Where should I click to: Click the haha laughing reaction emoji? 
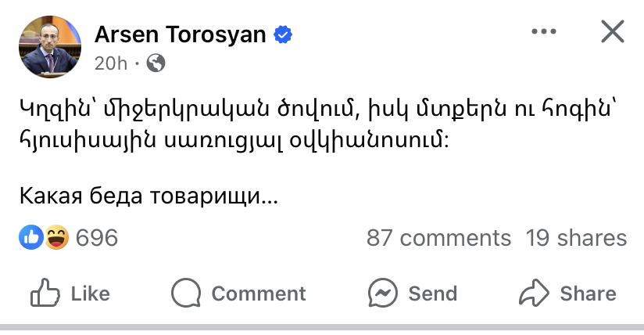pos(56,237)
